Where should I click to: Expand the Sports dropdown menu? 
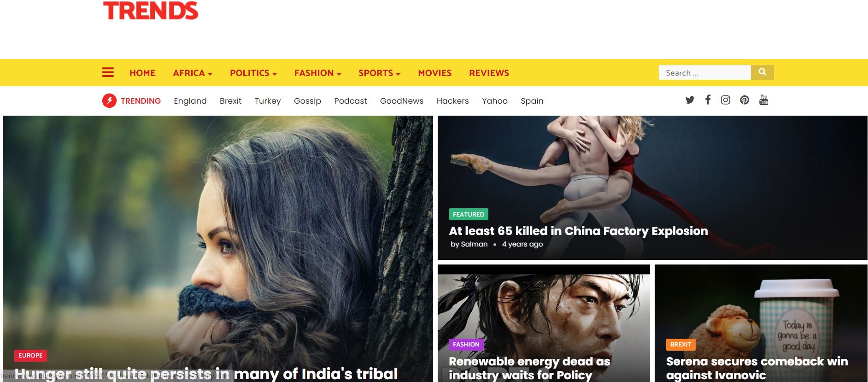(380, 73)
